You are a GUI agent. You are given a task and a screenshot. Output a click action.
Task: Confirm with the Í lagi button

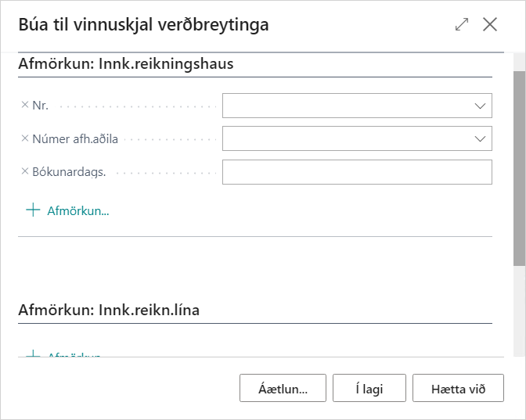(x=369, y=388)
